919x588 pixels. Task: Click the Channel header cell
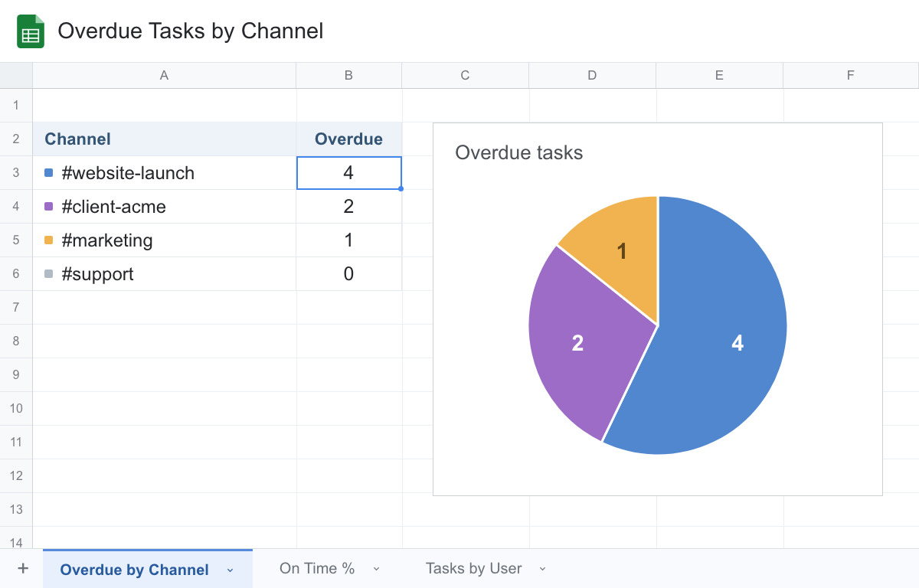coord(164,139)
